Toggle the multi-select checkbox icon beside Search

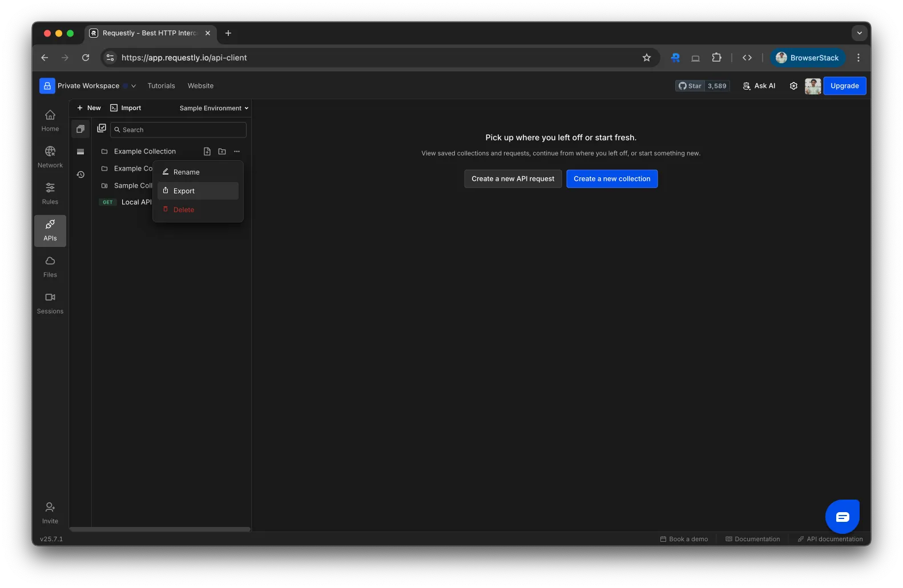102,129
